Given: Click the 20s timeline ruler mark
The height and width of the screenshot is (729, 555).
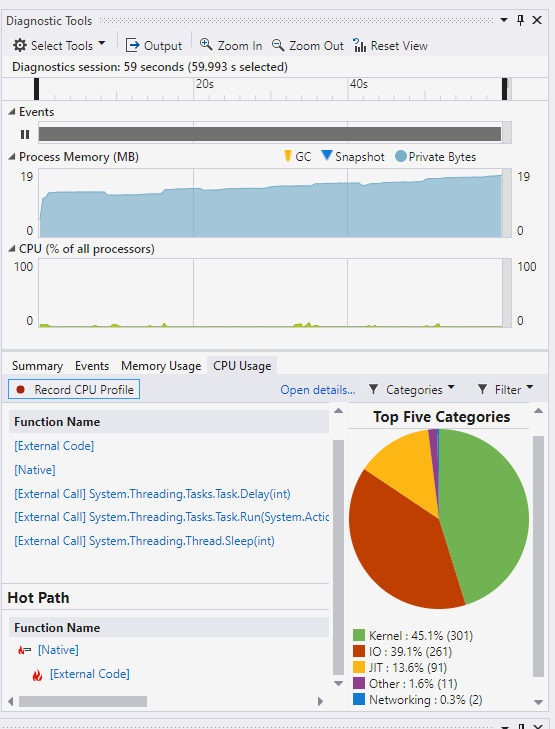Looking at the screenshot, I should 205,84.
